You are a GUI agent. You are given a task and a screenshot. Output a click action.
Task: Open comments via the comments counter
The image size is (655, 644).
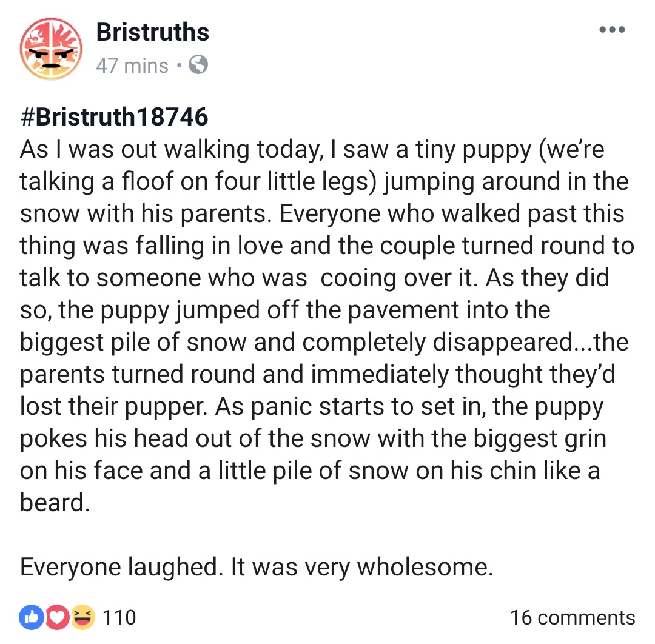(573, 618)
